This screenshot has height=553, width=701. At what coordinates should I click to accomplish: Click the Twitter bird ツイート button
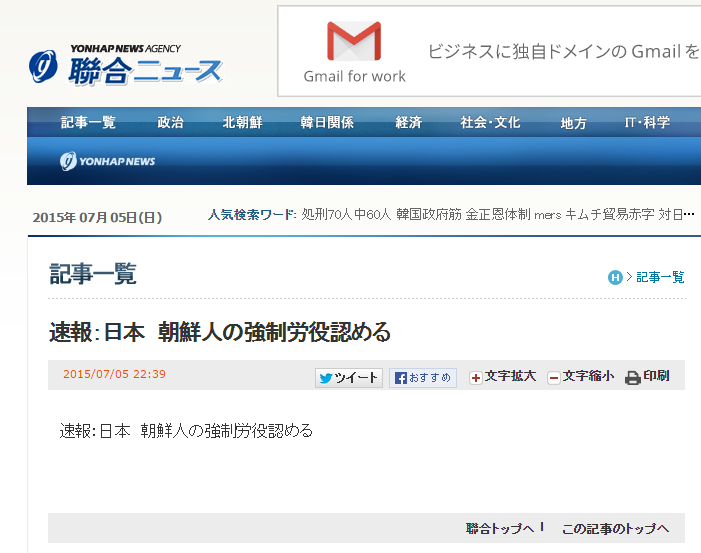349,378
